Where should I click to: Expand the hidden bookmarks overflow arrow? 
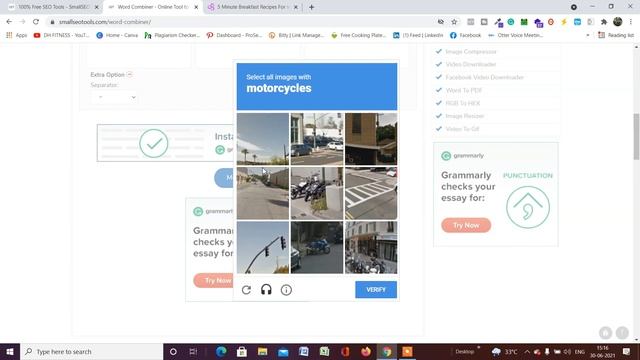point(588,36)
